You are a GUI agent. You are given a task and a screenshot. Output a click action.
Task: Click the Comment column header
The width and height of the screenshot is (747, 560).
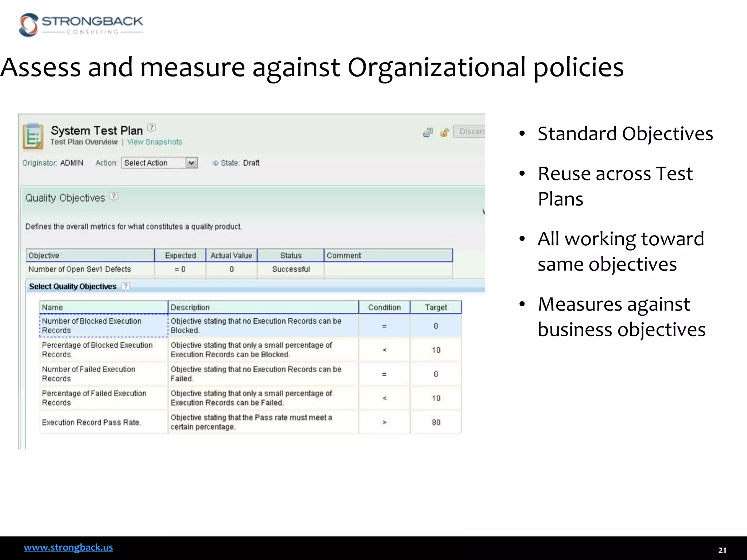click(388, 255)
